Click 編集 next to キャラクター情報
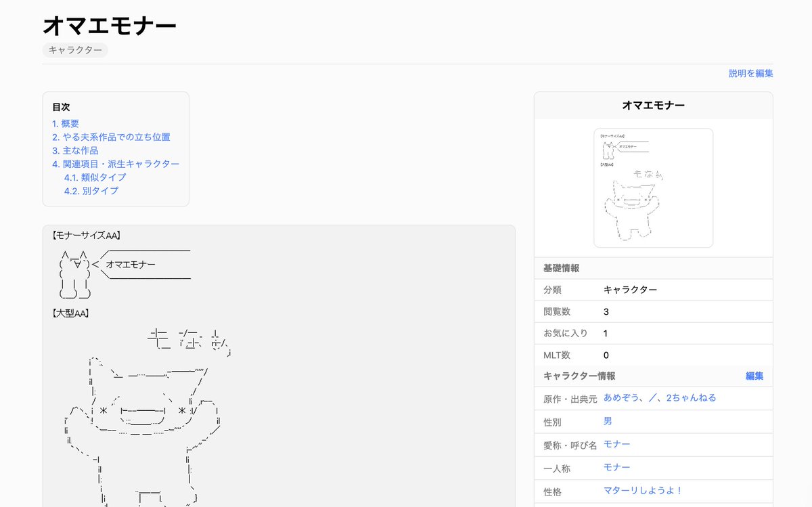The width and height of the screenshot is (812, 507). pyautogui.click(x=754, y=376)
